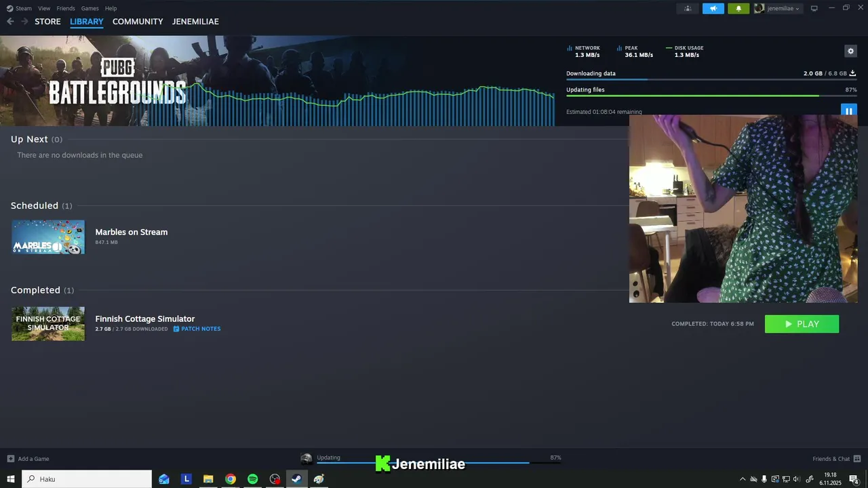Click 'There are no downloads in the queue'
Screen dimensions: 868x488
click(80, 155)
